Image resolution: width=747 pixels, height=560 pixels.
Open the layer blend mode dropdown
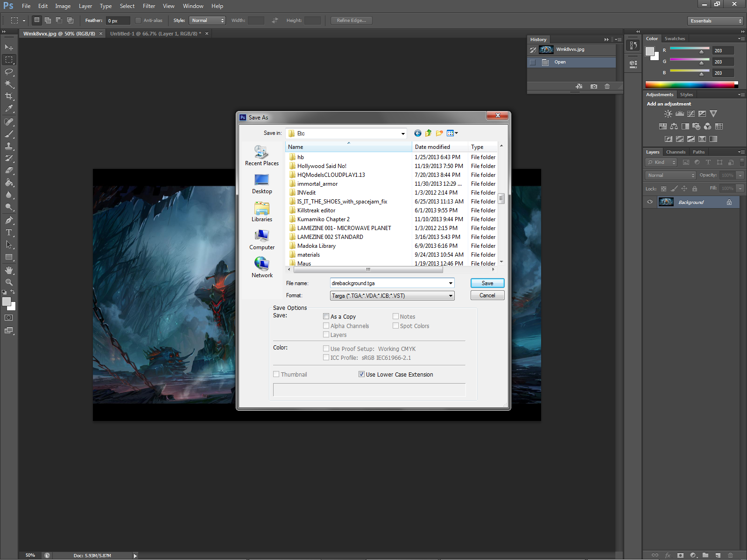click(x=671, y=175)
